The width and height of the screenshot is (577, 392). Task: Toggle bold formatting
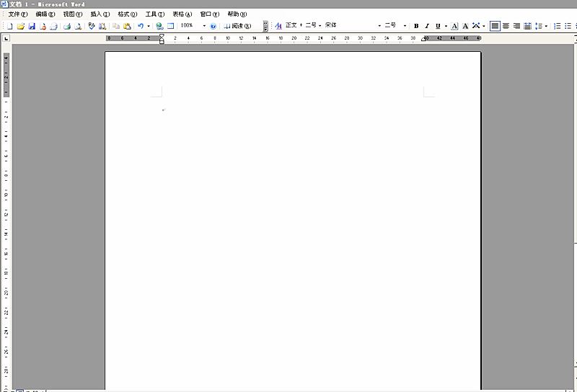pyautogui.click(x=416, y=26)
